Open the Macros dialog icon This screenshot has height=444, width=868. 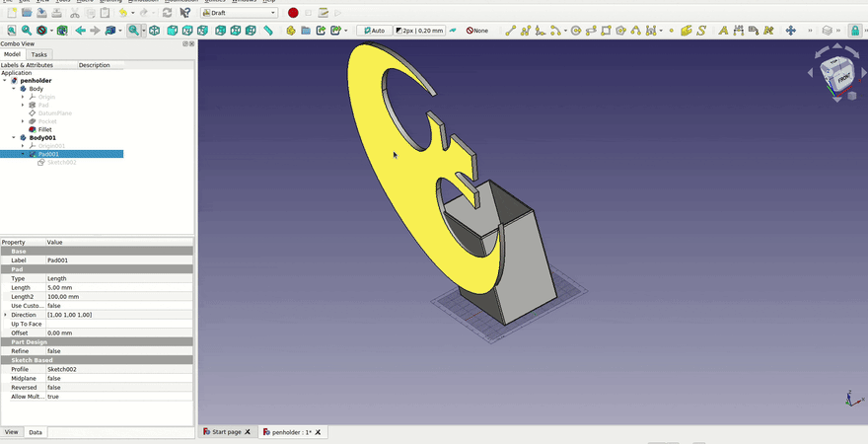324,13
